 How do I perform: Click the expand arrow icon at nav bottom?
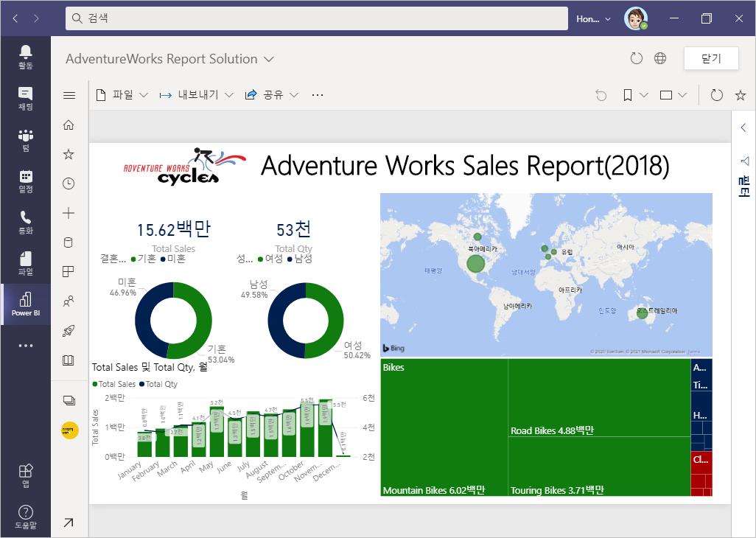(69, 523)
